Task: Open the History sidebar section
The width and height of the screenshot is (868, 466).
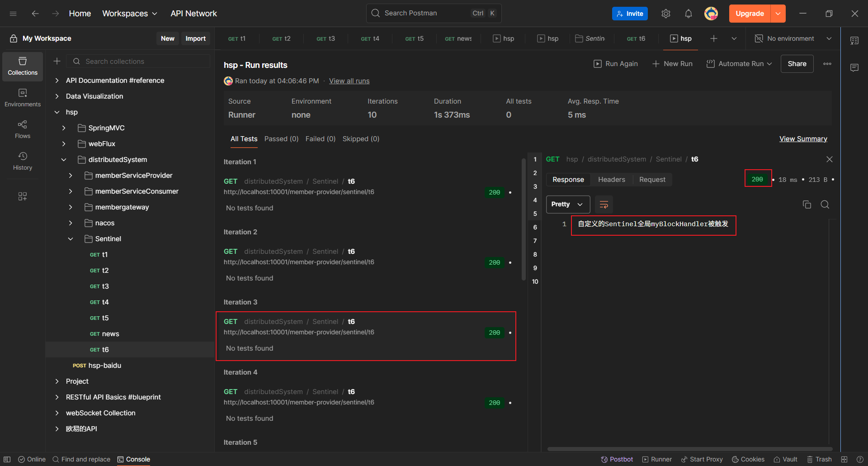Action: tap(23, 161)
